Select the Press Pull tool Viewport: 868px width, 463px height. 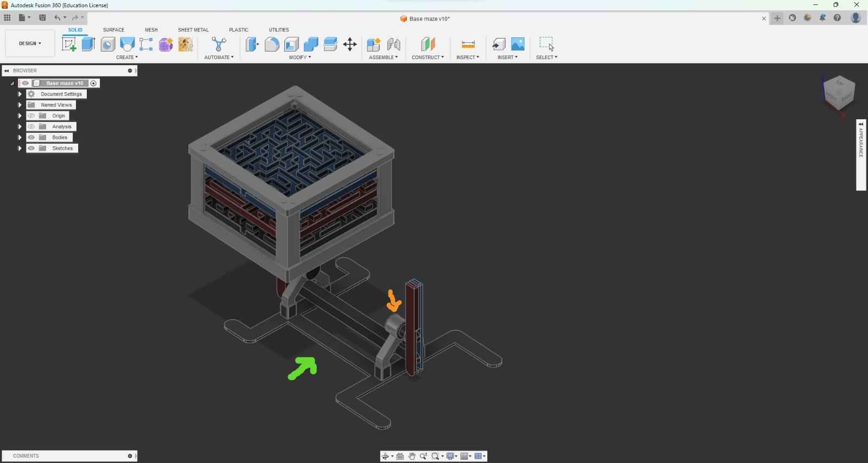[x=252, y=44]
